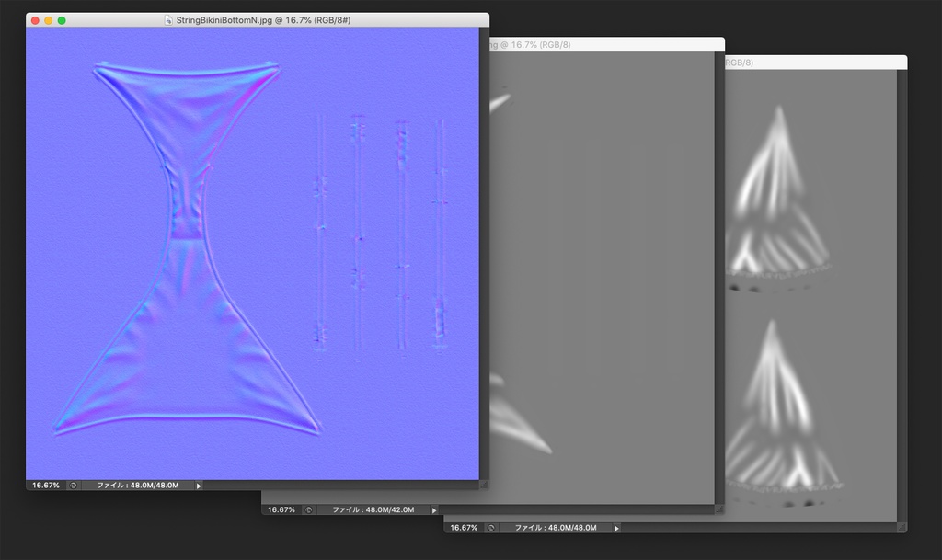Click the green full-screen button on StringBikiniBottomN.jpg window
The width and height of the screenshot is (942, 560).
(63, 18)
